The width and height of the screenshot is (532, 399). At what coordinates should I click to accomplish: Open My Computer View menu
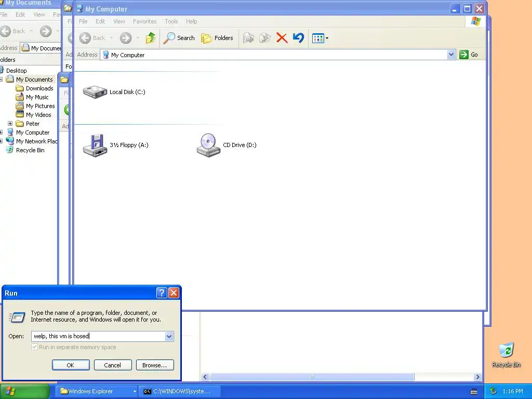[x=119, y=21]
